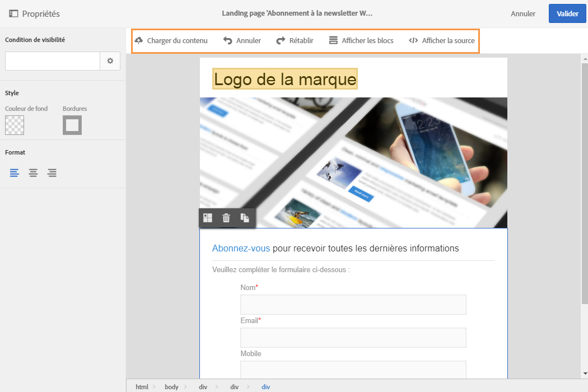Viewport: 588px width, 392px height.
Task: Click the Email input field
Action: point(353,338)
